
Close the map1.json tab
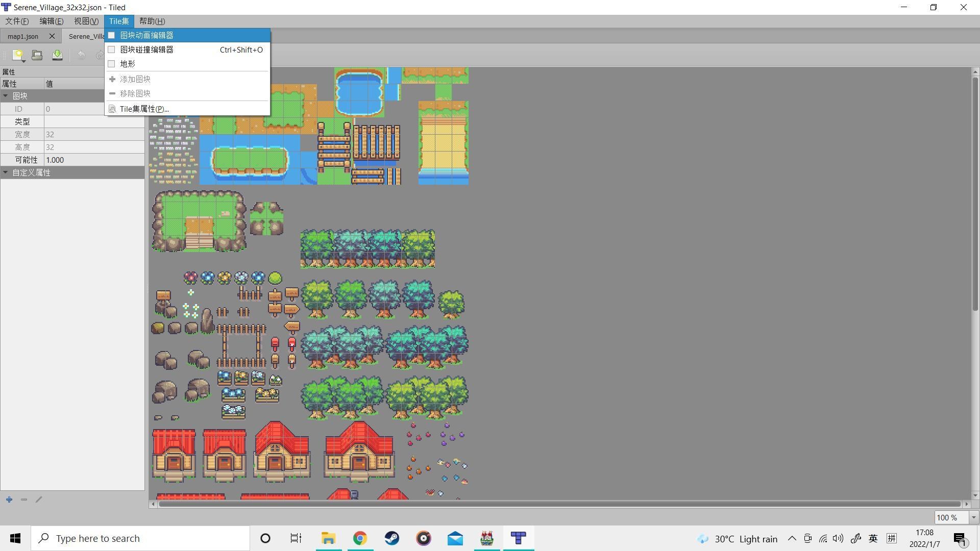(x=52, y=36)
